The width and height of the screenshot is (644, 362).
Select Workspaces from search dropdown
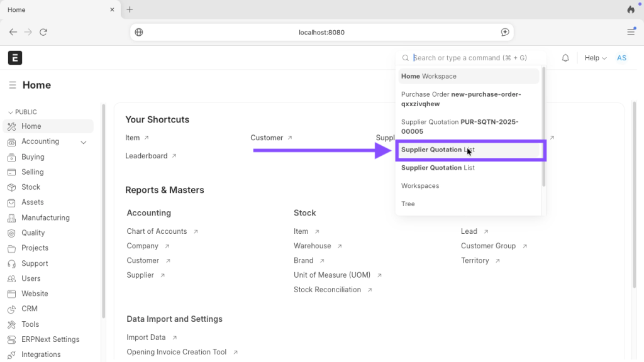click(420, 186)
